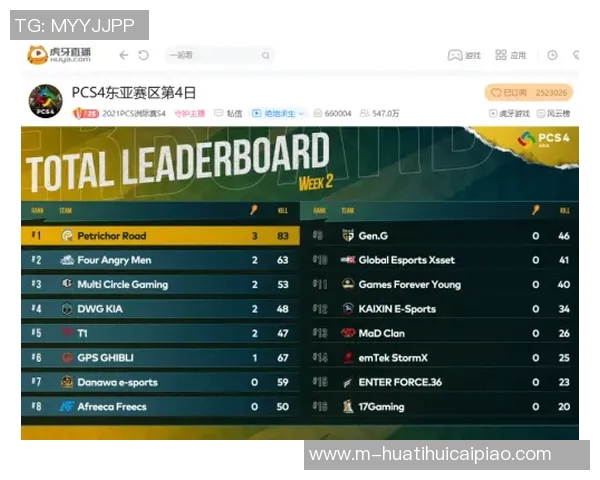Focus the search box in the header
The image size is (600, 480).
pyautogui.click(x=219, y=55)
